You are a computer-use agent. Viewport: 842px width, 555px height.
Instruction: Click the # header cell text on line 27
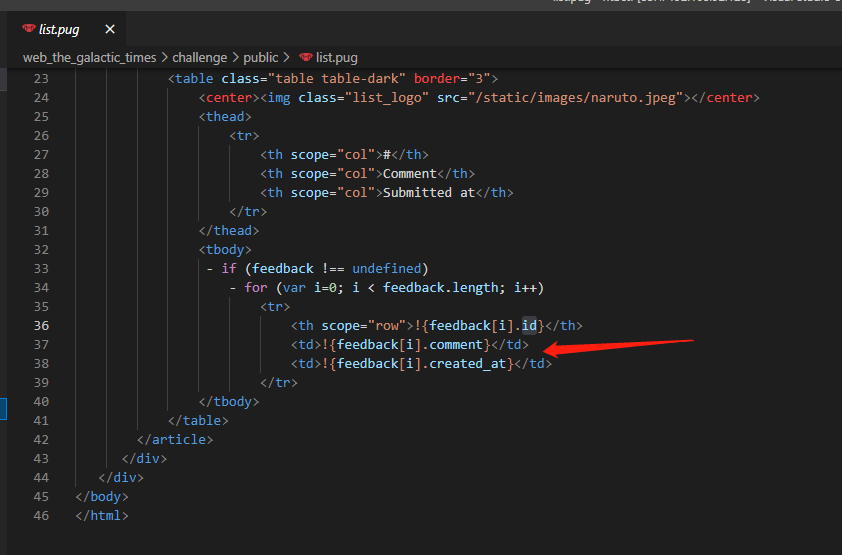click(x=387, y=155)
